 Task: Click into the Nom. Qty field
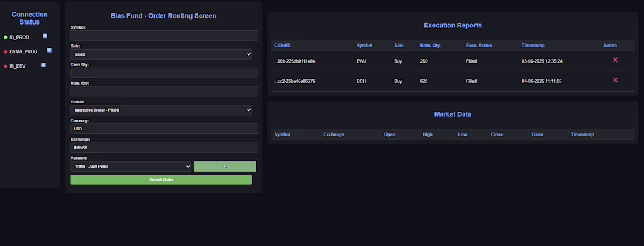[165, 91]
